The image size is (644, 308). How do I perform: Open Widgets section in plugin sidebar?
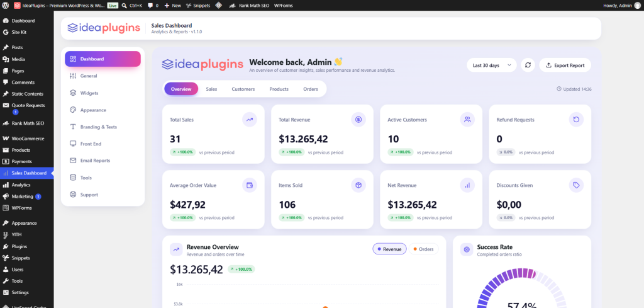pos(103,93)
